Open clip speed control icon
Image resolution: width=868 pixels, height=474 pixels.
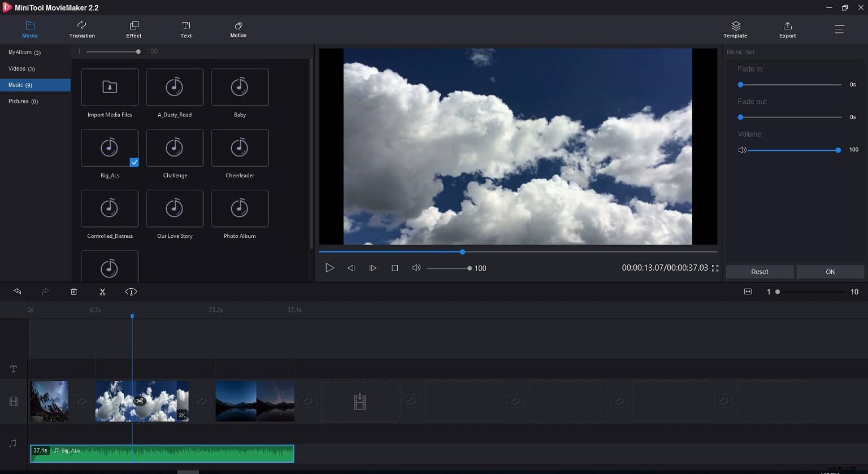(x=131, y=292)
